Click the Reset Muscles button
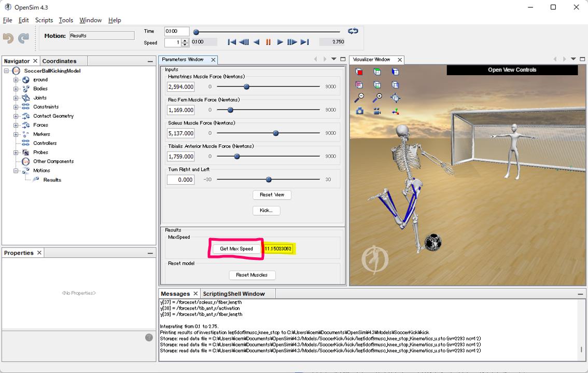Image resolution: width=588 pixels, height=373 pixels. pos(252,275)
